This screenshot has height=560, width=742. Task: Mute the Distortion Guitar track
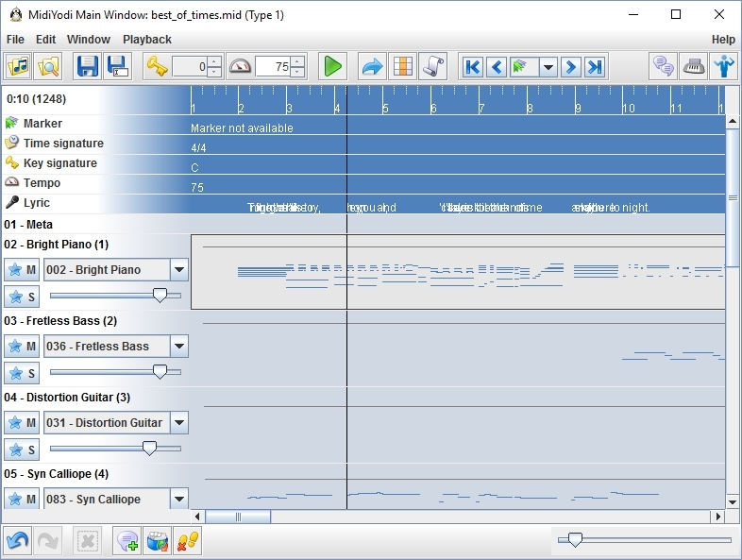tap(22, 423)
